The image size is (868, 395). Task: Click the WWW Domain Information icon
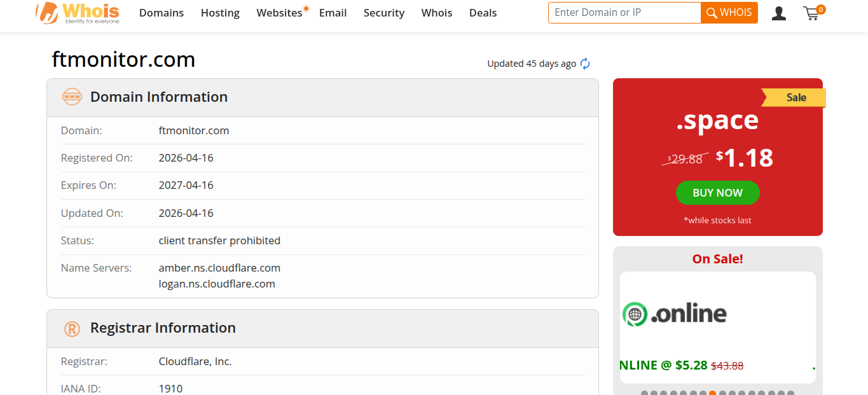coord(72,97)
